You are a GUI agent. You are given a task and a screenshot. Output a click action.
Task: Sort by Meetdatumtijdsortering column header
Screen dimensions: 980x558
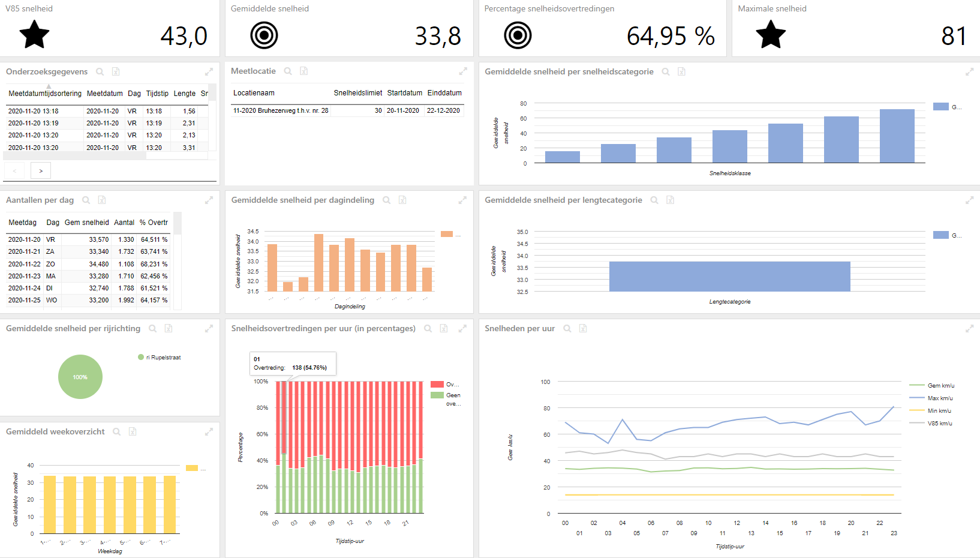(45, 94)
